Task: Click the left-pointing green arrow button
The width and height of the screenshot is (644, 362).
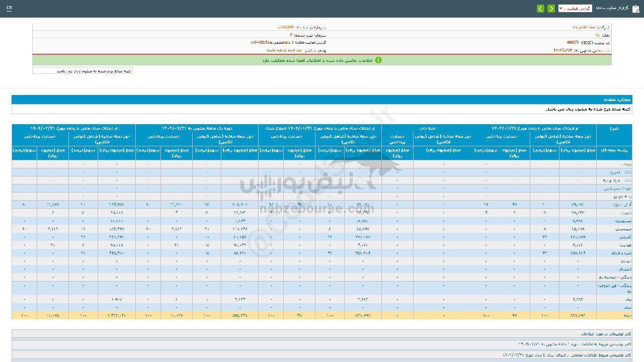Action: point(540,9)
